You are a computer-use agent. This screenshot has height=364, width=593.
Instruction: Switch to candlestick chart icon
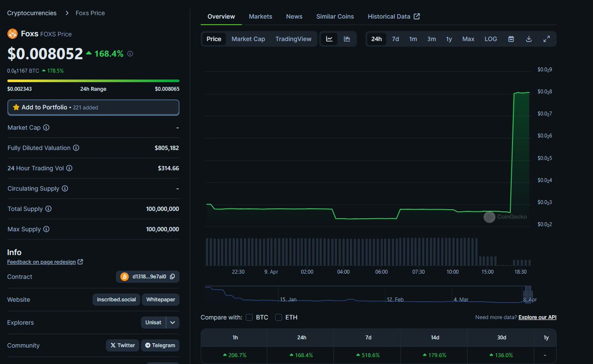(x=347, y=39)
